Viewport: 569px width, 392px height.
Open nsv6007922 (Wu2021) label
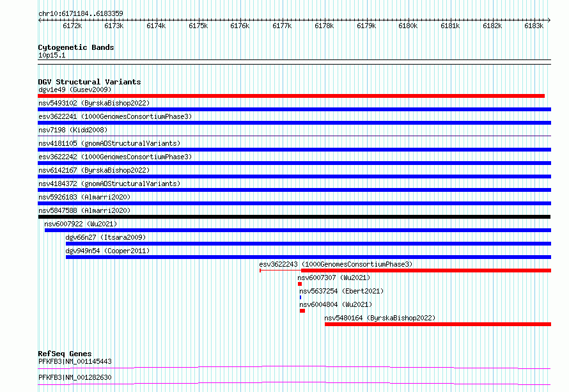point(81,224)
